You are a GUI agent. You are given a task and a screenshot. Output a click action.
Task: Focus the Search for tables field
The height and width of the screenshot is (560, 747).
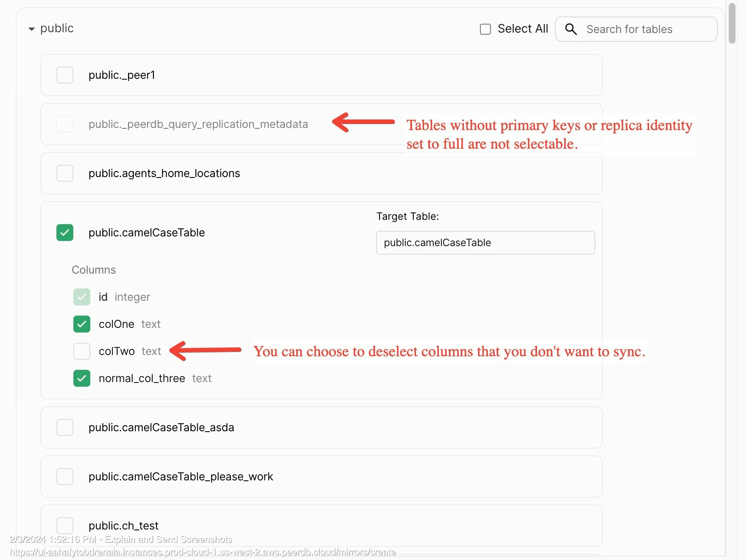coord(636,29)
